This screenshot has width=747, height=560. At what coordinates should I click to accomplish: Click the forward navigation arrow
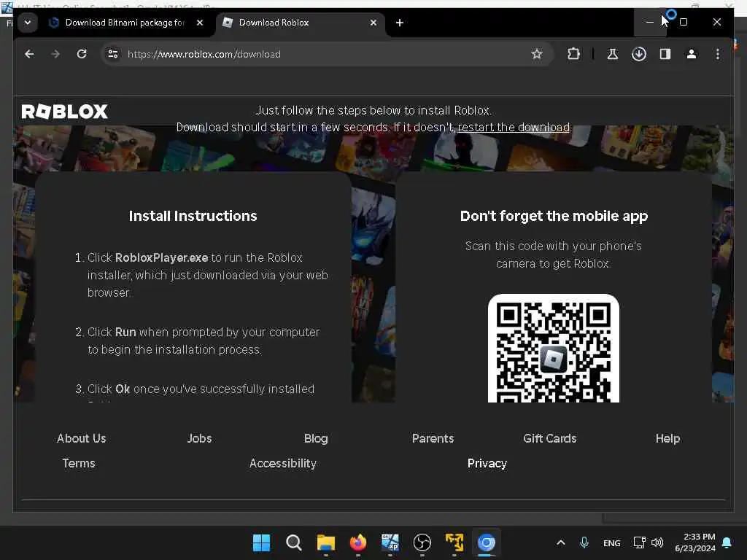pyautogui.click(x=55, y=54)
